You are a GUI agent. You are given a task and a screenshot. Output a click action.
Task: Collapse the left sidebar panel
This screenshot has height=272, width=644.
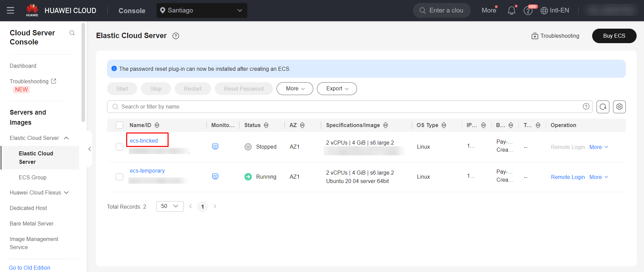tap(90, 149)
